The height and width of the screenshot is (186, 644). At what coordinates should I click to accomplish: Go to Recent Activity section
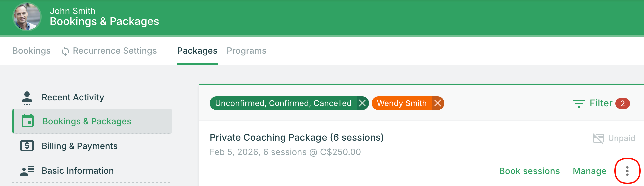(73, 97)
